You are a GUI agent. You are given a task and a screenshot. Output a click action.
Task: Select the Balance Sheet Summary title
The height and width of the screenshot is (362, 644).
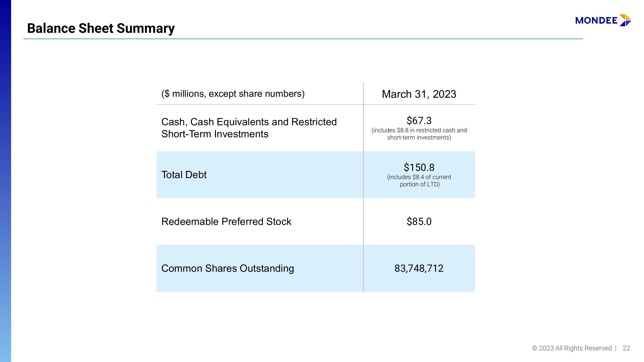coord(101,28)
